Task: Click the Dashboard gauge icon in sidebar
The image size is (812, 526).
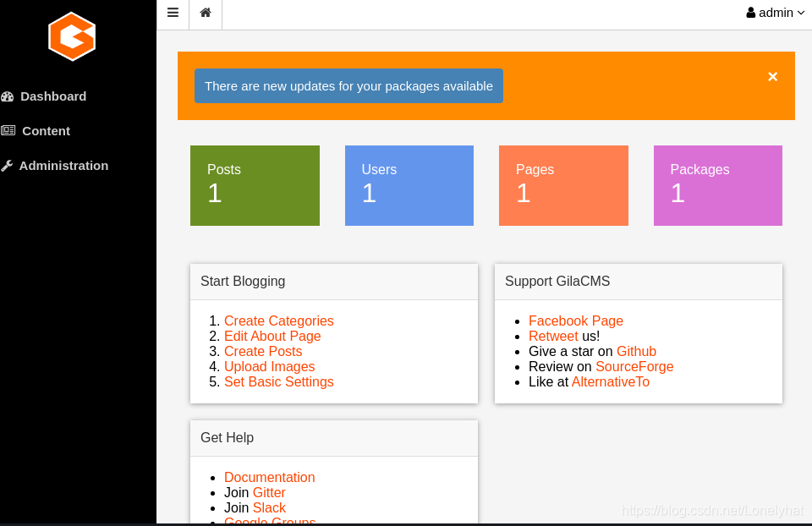Action: 8,96
